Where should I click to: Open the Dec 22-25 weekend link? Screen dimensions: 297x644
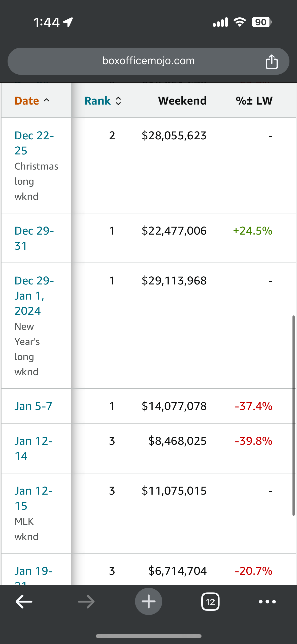point(34,143)
